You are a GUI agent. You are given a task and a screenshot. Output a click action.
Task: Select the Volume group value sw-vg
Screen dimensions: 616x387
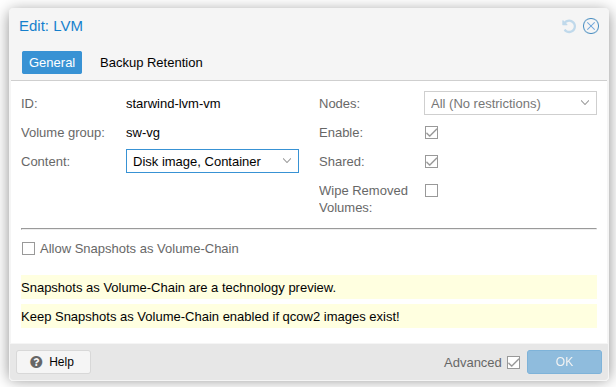143,133
